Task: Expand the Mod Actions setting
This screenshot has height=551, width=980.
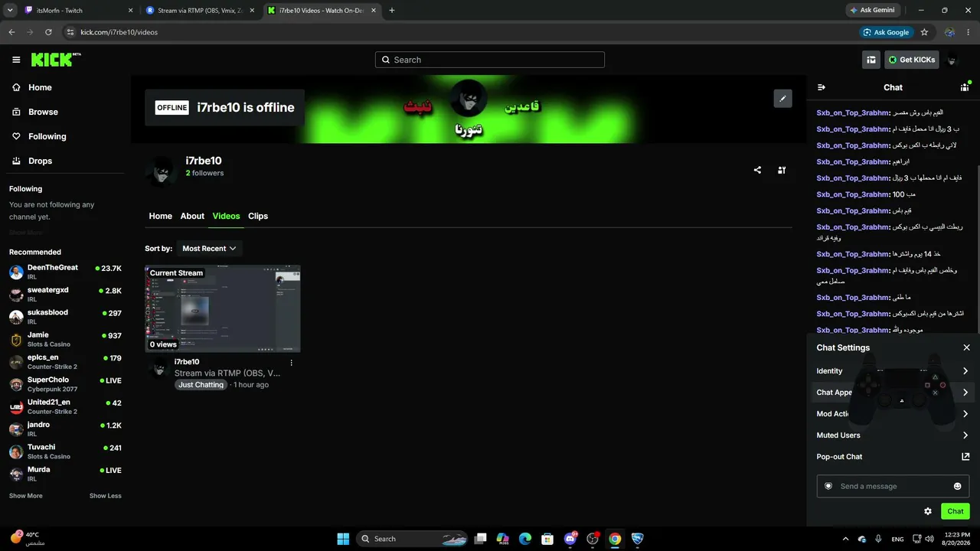Action: coord(893,414)
